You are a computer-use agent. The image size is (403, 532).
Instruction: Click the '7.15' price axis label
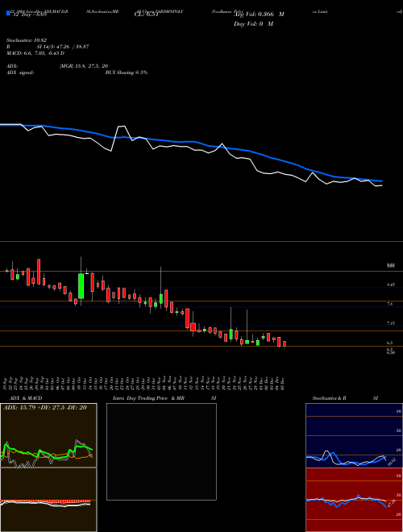[390, 324]
